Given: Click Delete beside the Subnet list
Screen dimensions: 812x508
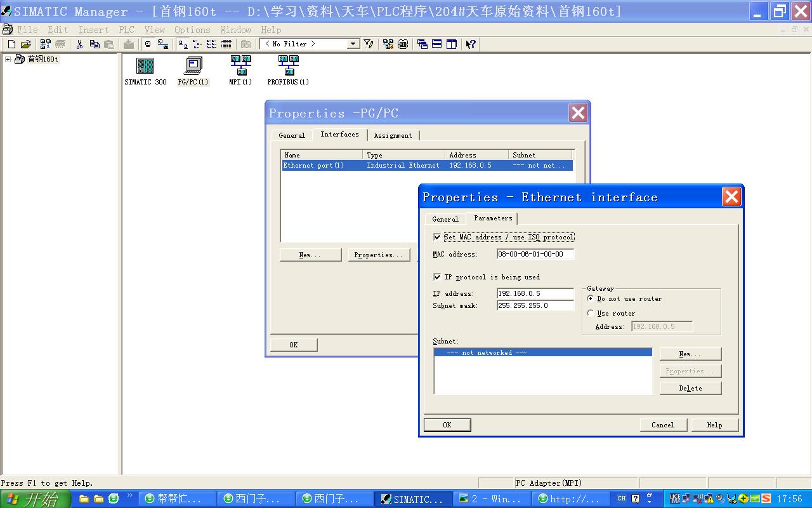Looking at the screenshot, I should pos(691,388).
